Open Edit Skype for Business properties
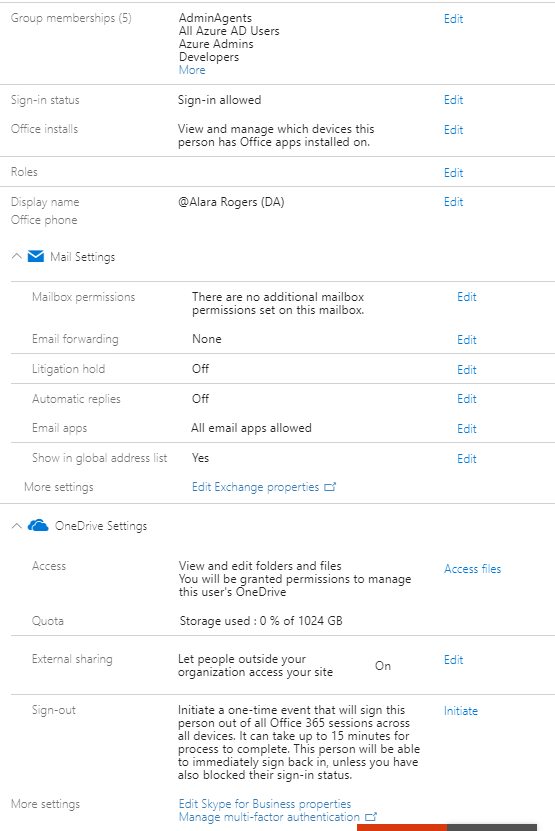The height and width of the screenshot is (831, 555). [x=265, y=804]
